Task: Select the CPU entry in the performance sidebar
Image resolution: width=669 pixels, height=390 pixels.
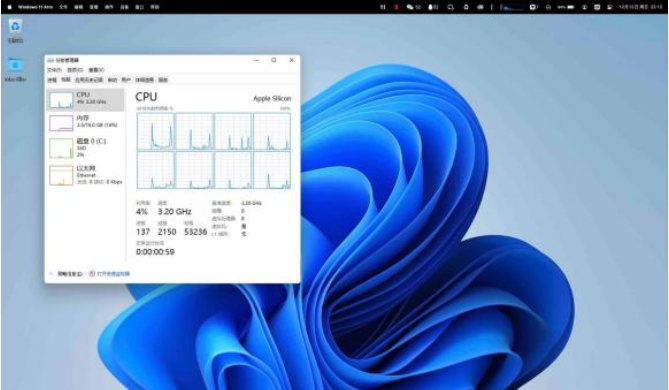Action: [x=85, y=100]
